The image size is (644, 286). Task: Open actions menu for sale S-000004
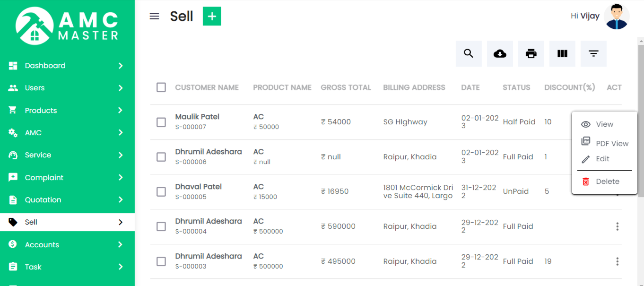tap(617, 226)
